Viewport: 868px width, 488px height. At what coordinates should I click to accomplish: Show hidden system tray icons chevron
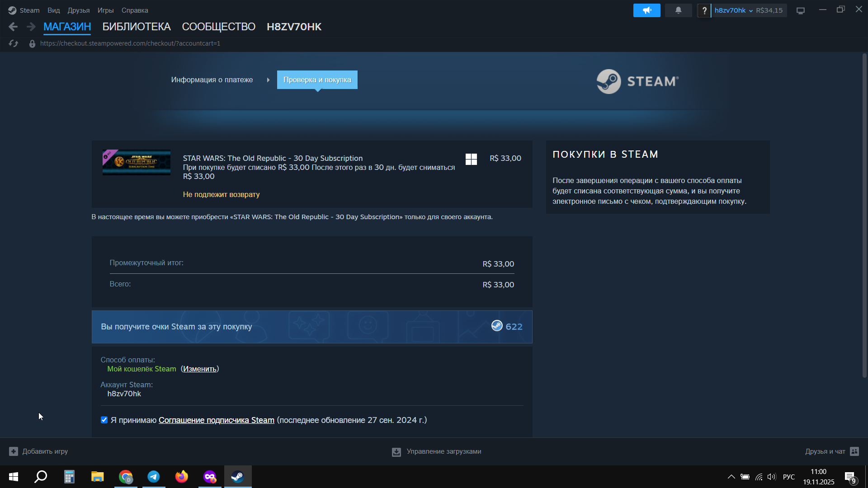coord(731,477)
